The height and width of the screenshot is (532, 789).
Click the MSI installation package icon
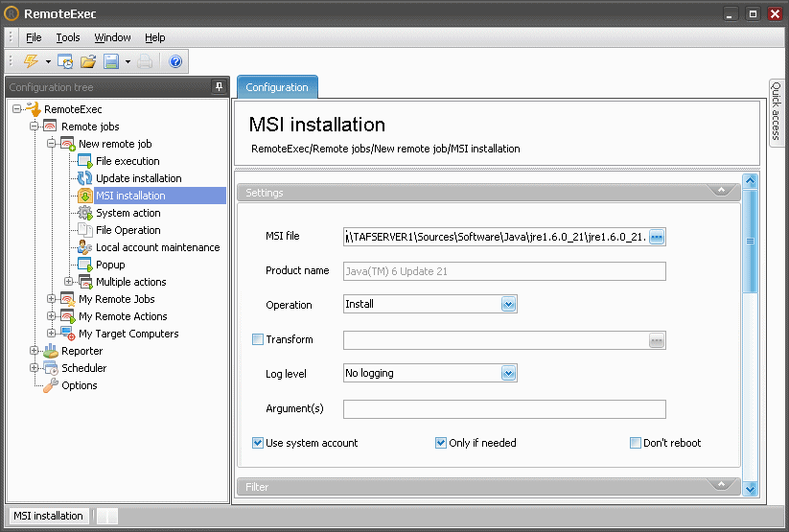pyautogui.click(x=85, y=196)
